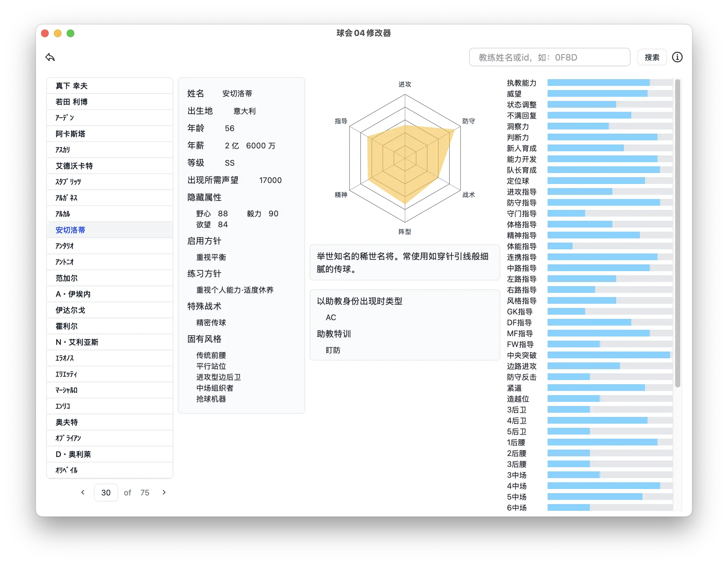Image resolution: width=728 pixels, height=564 pixels.
Task: Click the page number field showing 30
Action: 106,492
